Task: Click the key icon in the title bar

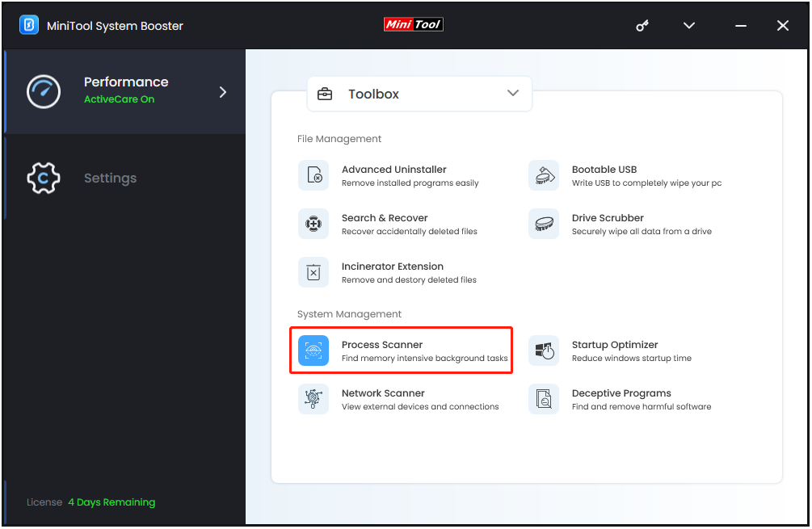Action: point(642,25)
